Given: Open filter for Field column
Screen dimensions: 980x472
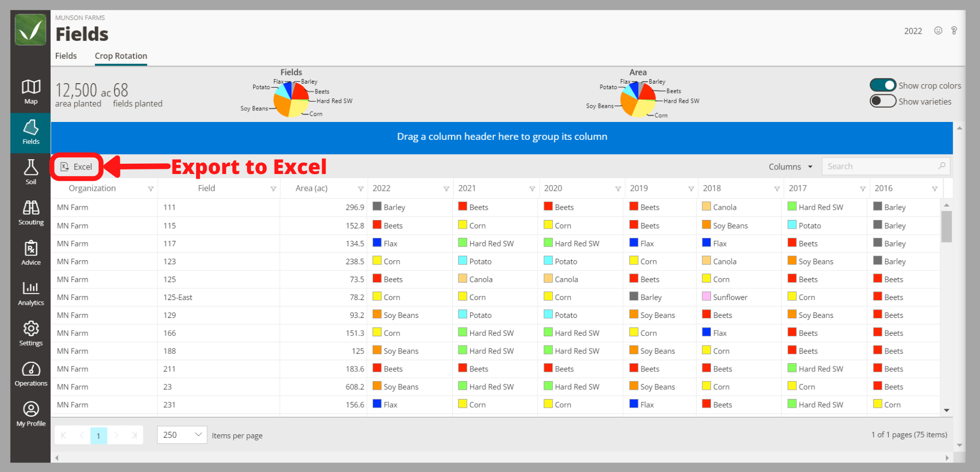Looking at the screenshot, I should point(273,189).
